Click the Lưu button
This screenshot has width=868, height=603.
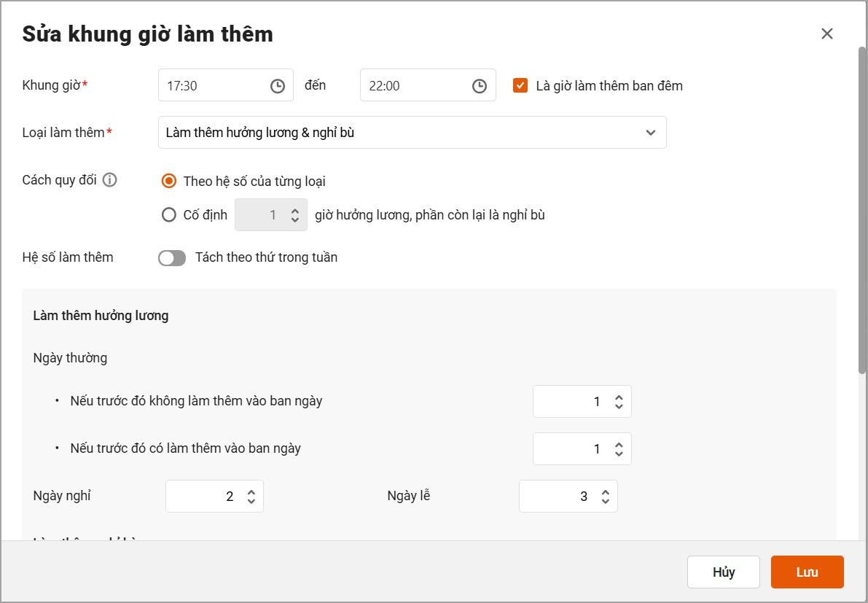[x=807, y=572]
